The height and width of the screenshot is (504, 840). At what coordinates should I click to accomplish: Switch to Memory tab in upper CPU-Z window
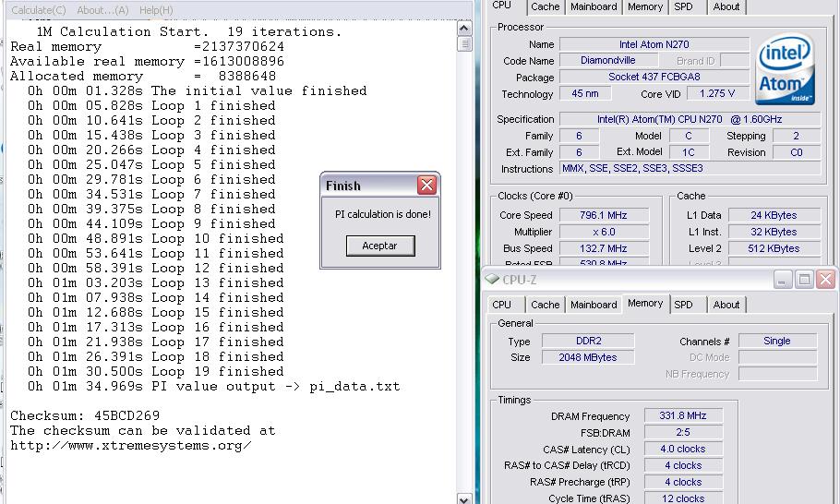click(x=645, y=7)
